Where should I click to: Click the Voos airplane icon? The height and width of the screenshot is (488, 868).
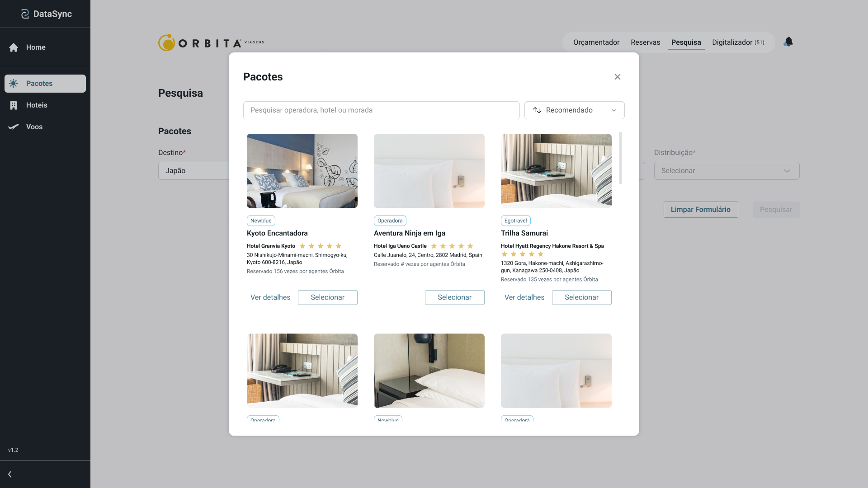(x=14, y=127)
